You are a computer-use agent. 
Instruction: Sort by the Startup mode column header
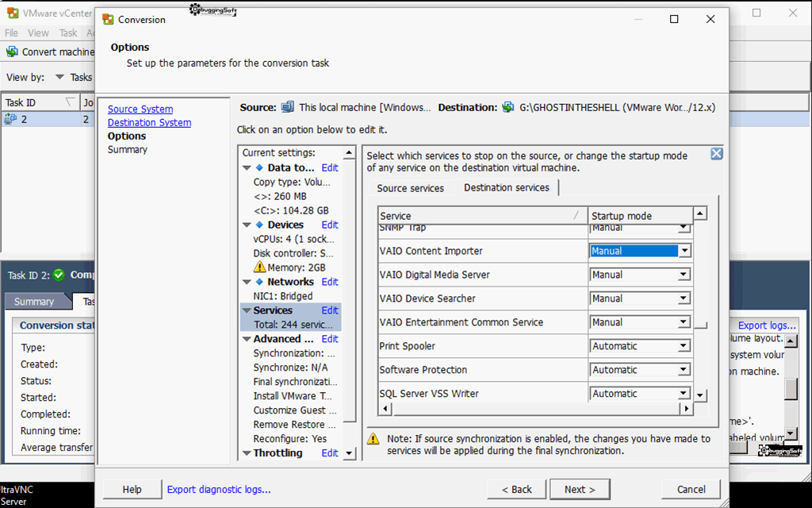tap(641, 216)
